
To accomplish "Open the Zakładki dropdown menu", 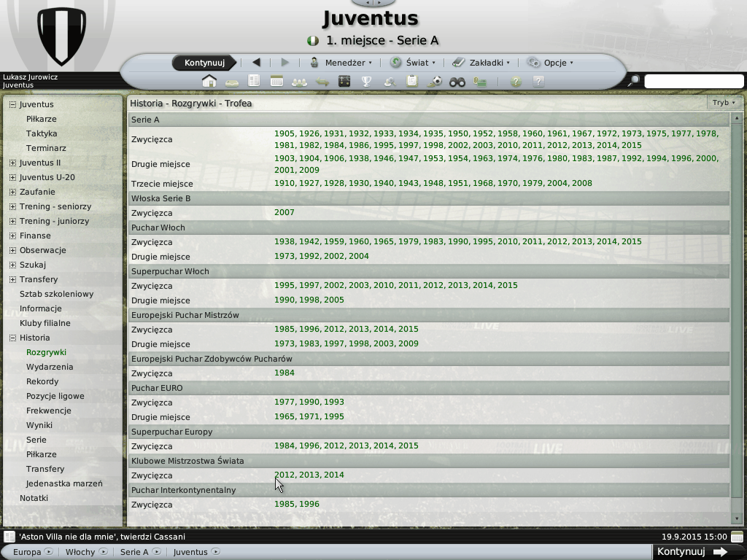I will point(481,63).
